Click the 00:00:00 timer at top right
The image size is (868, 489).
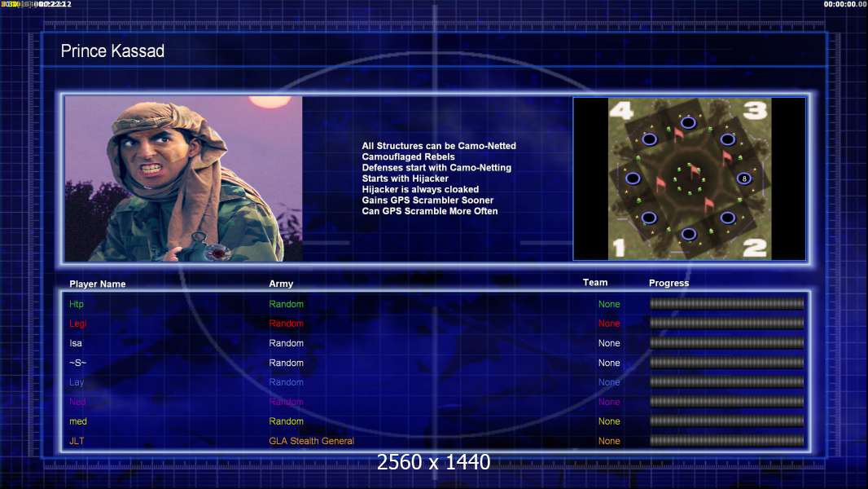click(844, 4)
